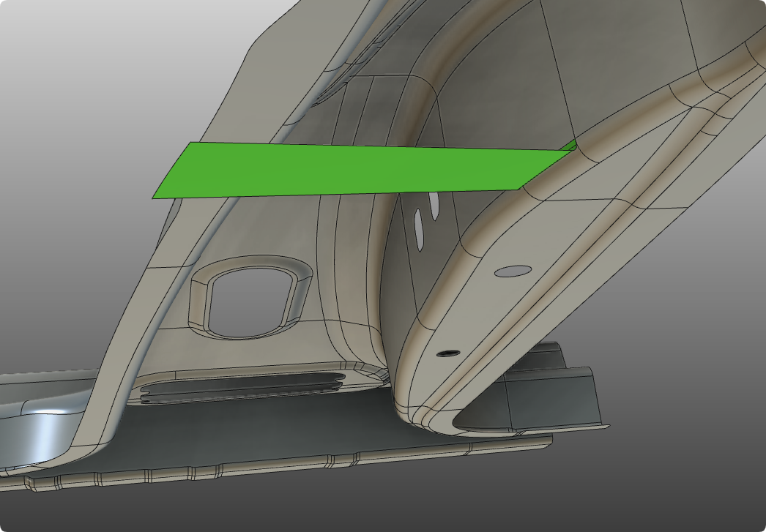Pick the light oval hole on right flange
Image resolution: width=766 pixels, height=532 pixels.
point(513,271)
